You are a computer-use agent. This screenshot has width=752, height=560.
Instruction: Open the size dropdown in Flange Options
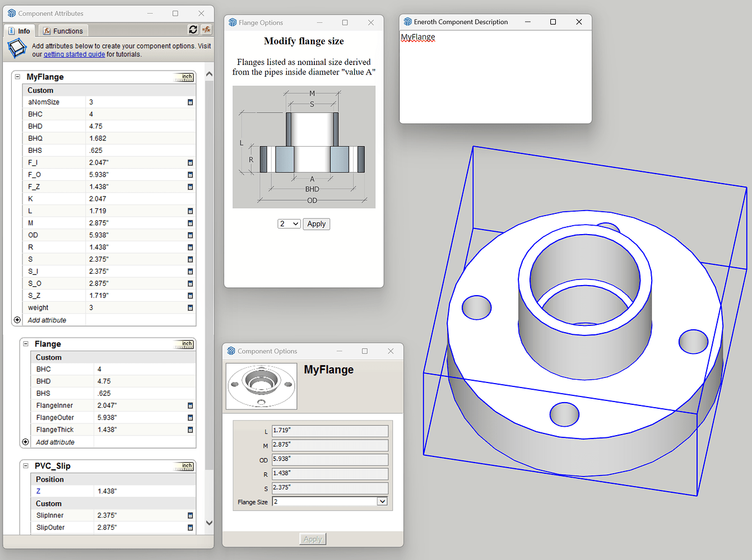pyautogui.click(x=289, y=223)
